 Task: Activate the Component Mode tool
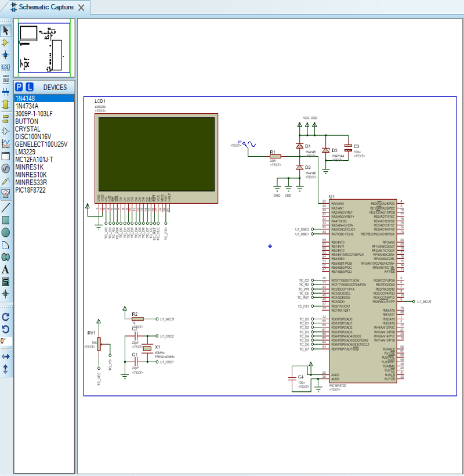[x=6, y=42]
